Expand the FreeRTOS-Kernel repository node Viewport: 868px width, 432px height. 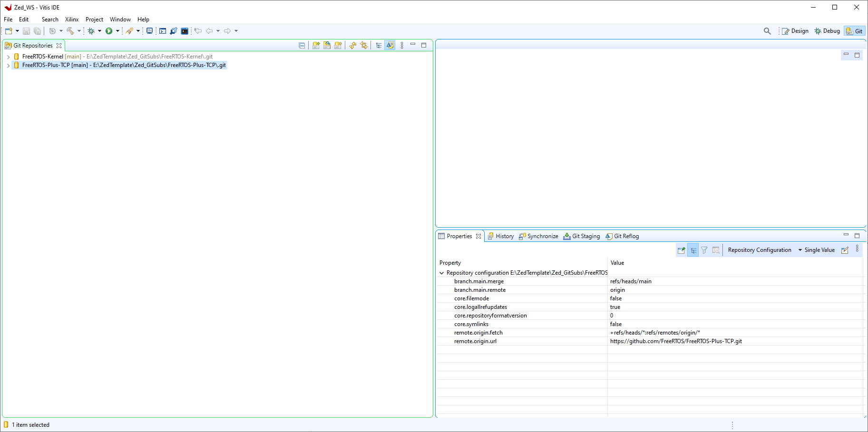click(8, 57)
